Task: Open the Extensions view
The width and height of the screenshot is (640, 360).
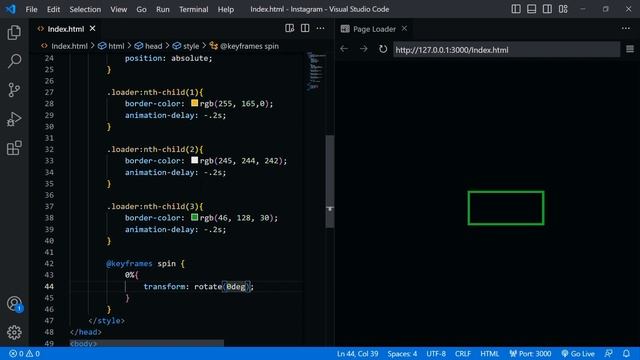Action: pyautogui.click(x=14, y=148)
